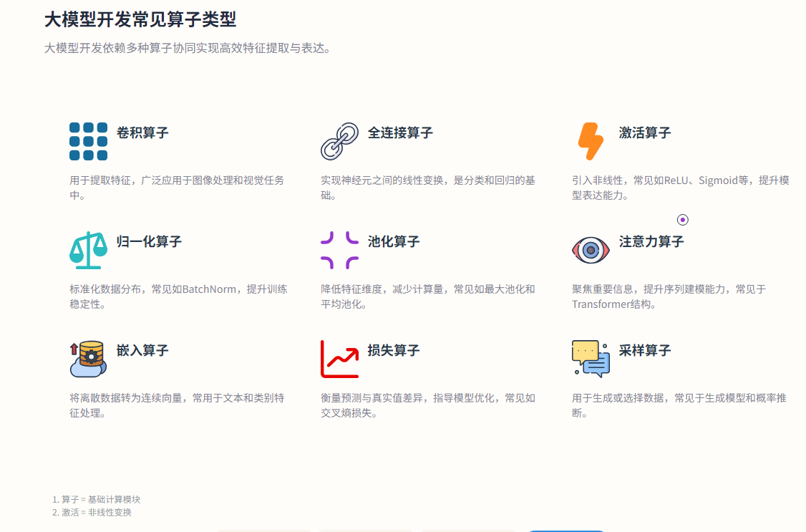Image resolution: width=806 pixels, height=532 pixels.
Task: Click the chain link icon for 全连接算子
Action: click(340, 141)
